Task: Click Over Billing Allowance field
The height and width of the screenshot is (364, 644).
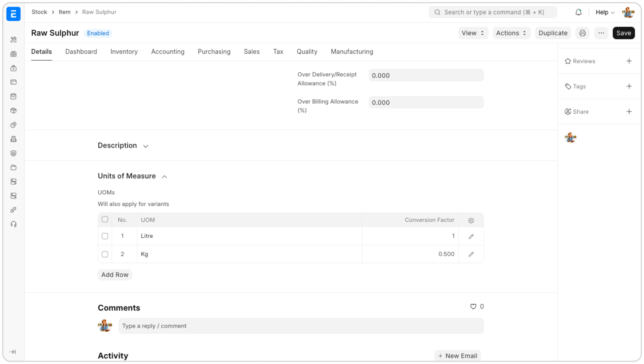Action: point(426,103)
